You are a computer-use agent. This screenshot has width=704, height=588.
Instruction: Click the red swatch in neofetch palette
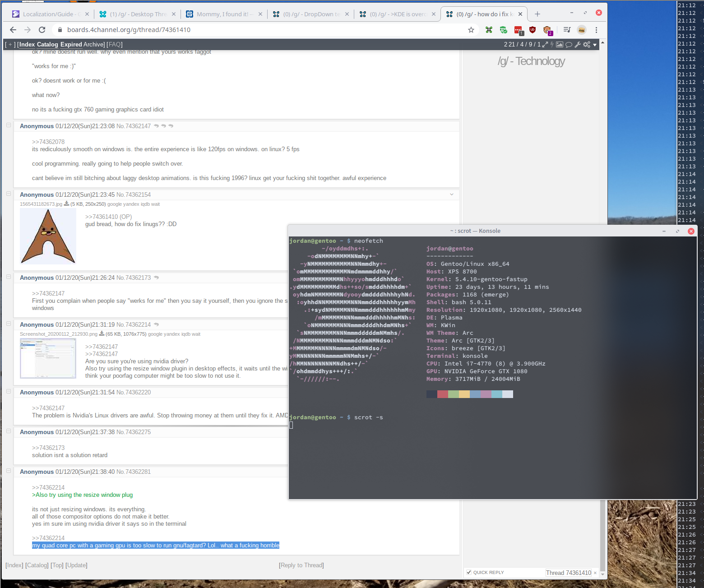pyautogui.click(x=443, y=394)
